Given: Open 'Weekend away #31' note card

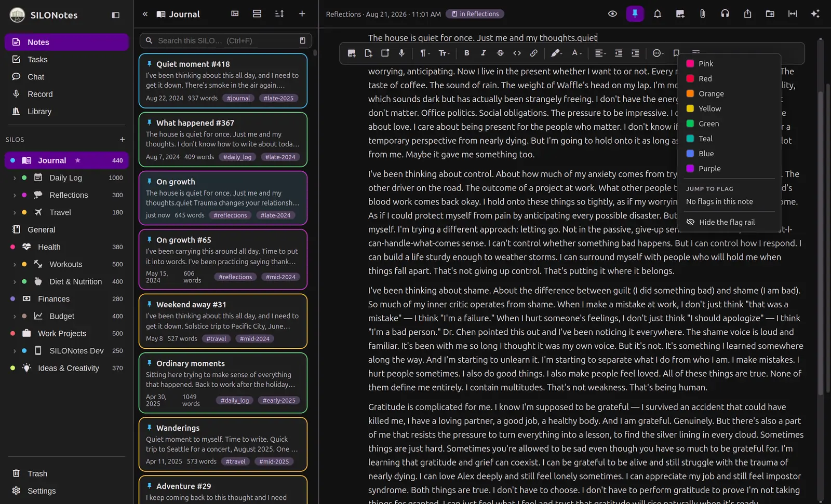Looking at the screenshot, I should [x=223, y=321].
